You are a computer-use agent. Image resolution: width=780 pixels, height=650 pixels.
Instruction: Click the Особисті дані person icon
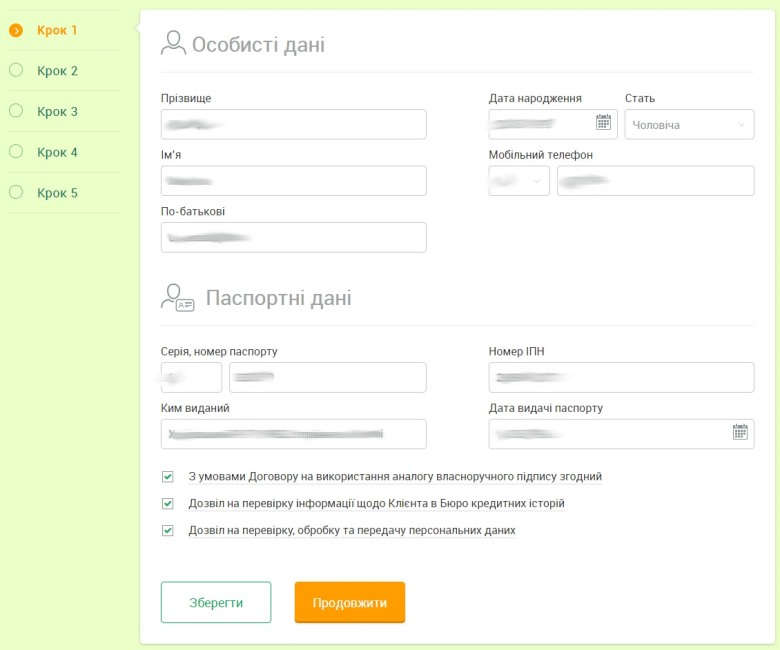click(x=173, y=43)
